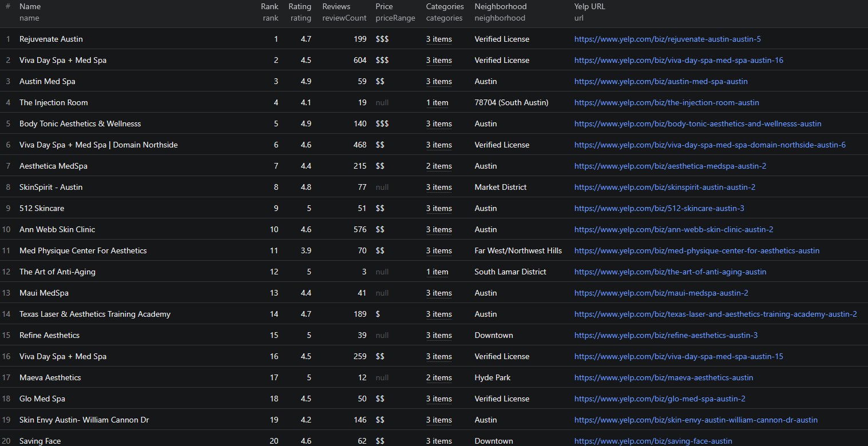
Task: Click the "Viva Day Spa + Med Spa | Domain Northside" name
Action: [98, 145]
